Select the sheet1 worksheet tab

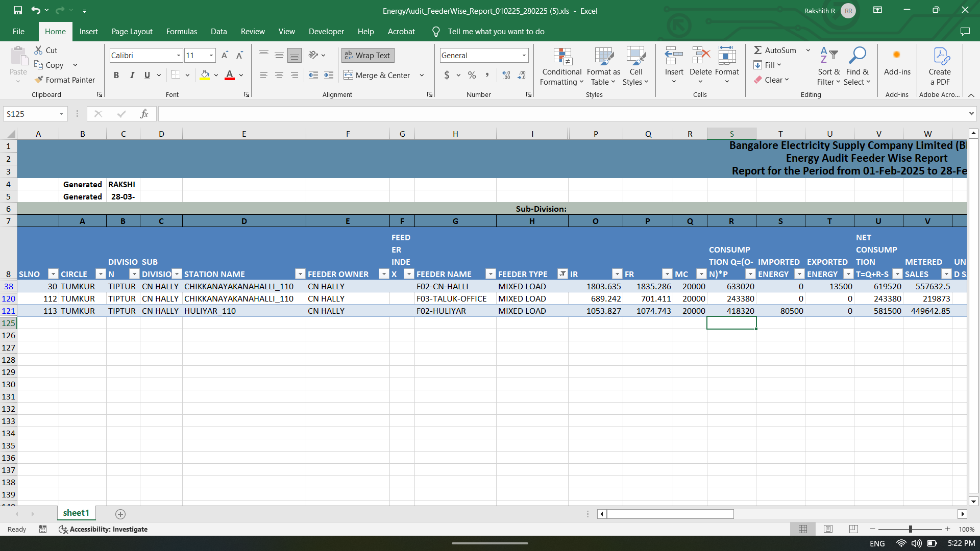point(76,513)
